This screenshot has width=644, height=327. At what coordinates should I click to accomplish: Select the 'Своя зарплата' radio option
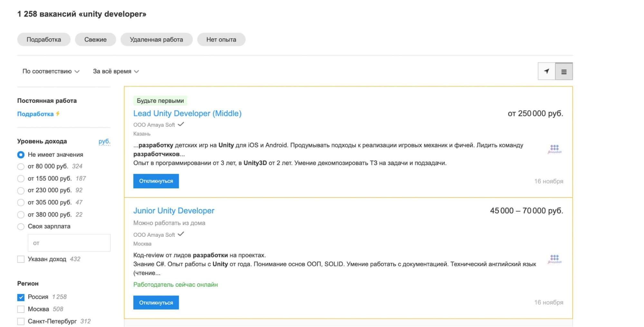pos(21,226)
